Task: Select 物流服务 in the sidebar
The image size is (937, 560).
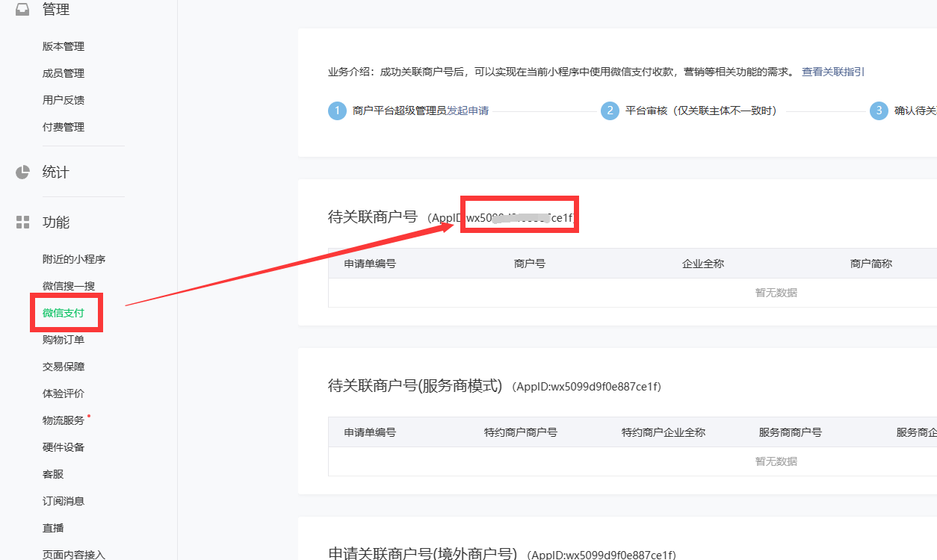Action: point(64,420)
